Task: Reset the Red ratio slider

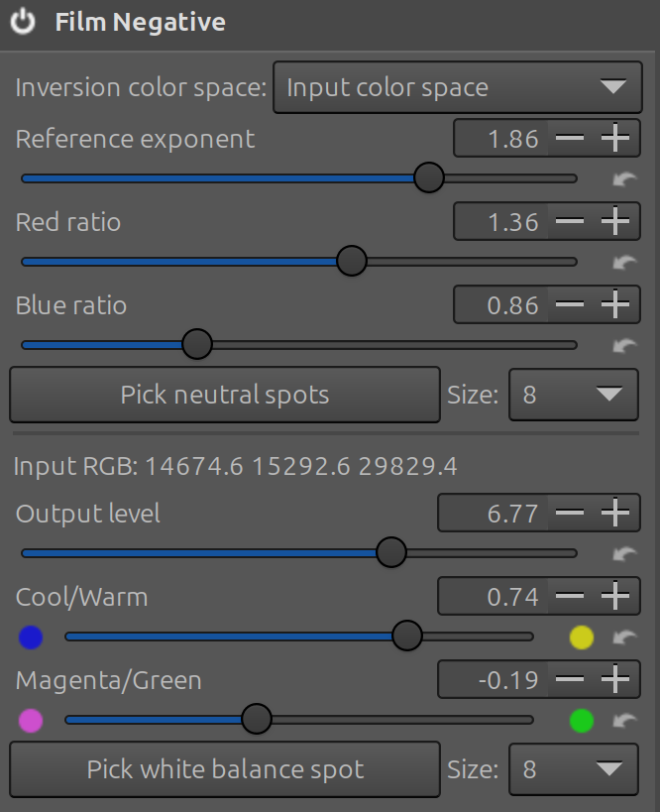Action: pyautogui.click(x=624, y=263)
